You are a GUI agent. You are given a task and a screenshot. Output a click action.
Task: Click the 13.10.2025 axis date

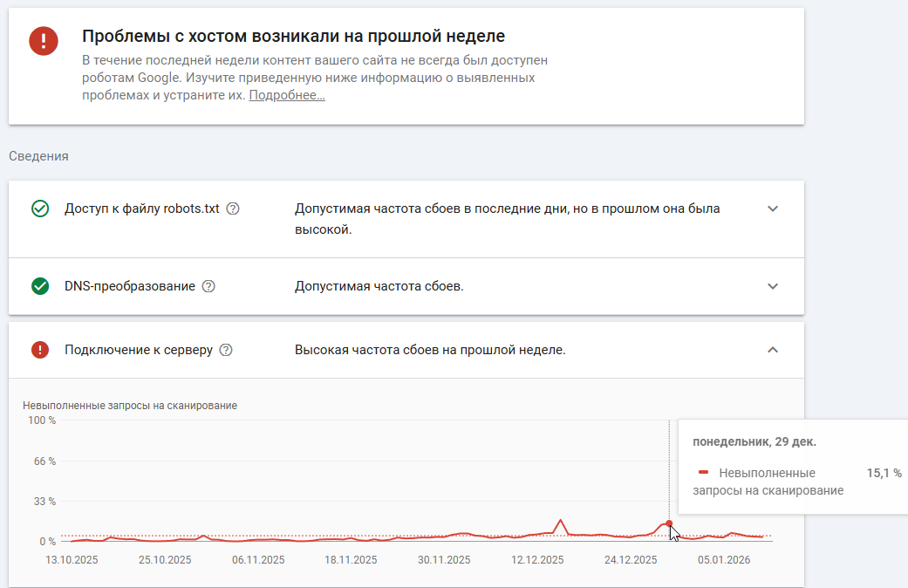(72, 560)
